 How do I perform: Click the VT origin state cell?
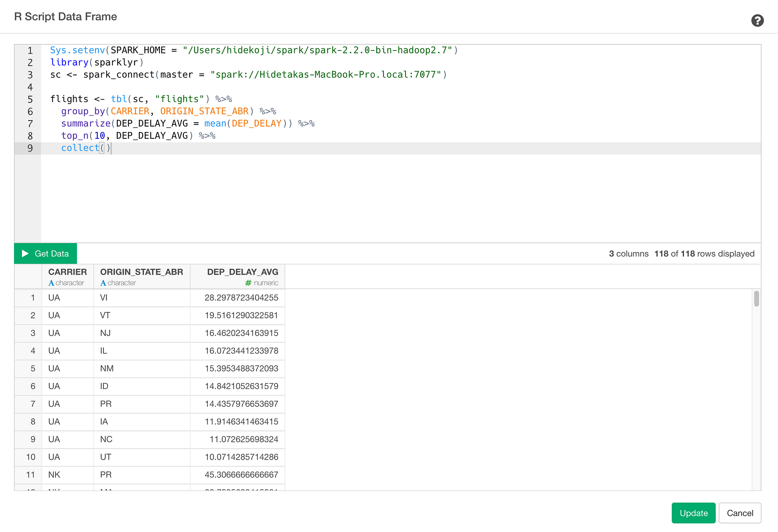pyautogui.click(x=142, y=316)
